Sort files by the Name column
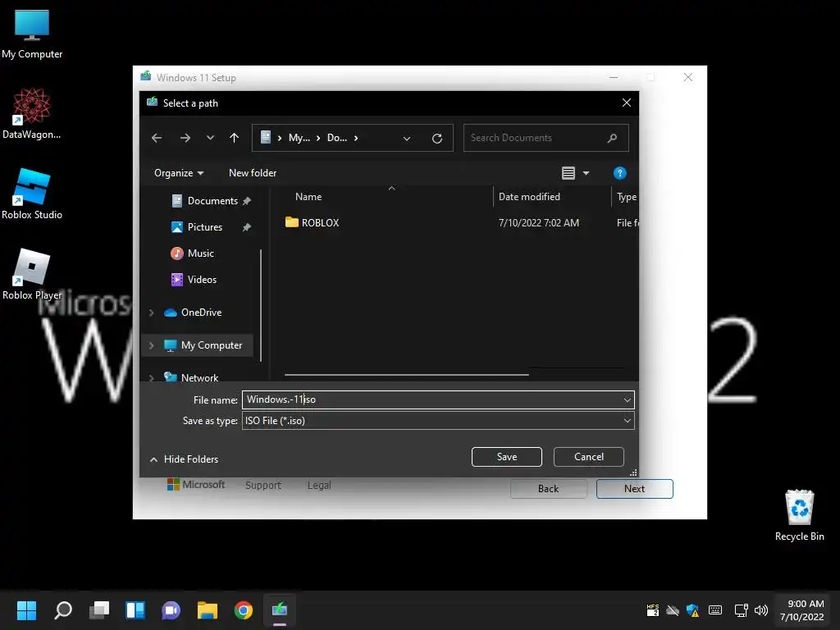 click(308, 197)
